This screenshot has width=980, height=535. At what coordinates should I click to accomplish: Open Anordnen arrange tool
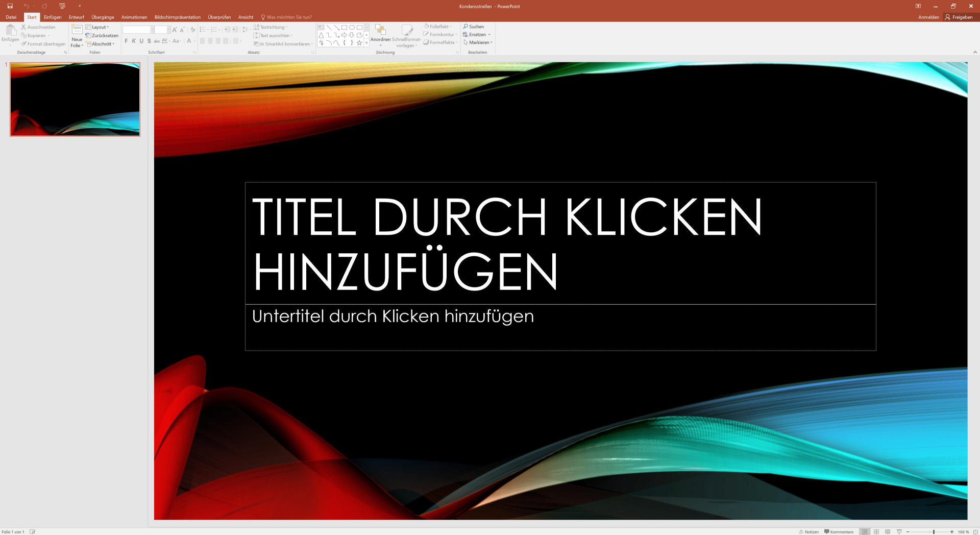click(x=380, y=35)
